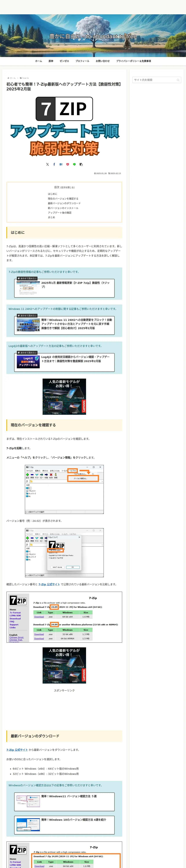Bookmark the article with Hatena B!
The width and height of the screenshot is (186, 868).
click(61, 164)
